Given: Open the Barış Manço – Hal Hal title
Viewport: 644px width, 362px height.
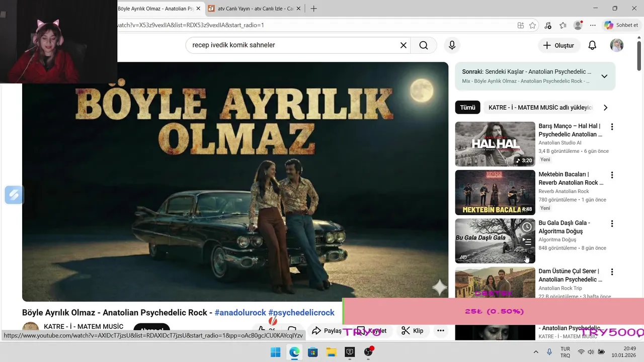Looking at the screenshot, I should click(570, 130).
